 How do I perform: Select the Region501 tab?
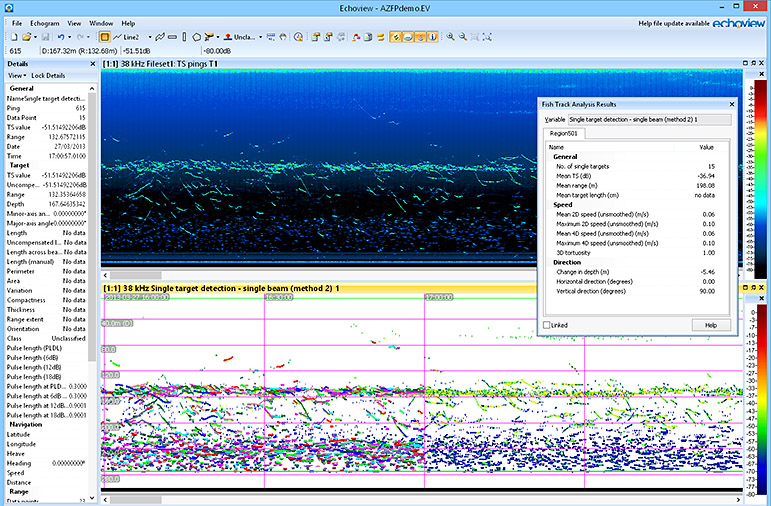coord(563,133)
